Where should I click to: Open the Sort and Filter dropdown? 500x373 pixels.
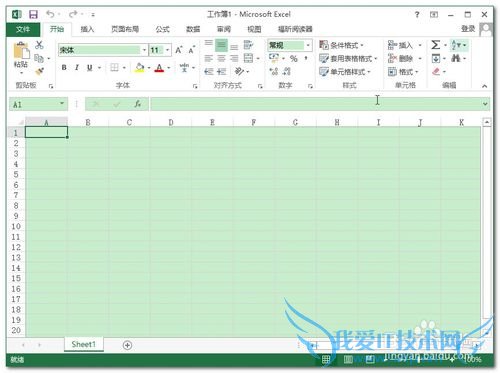coord(459,45)
